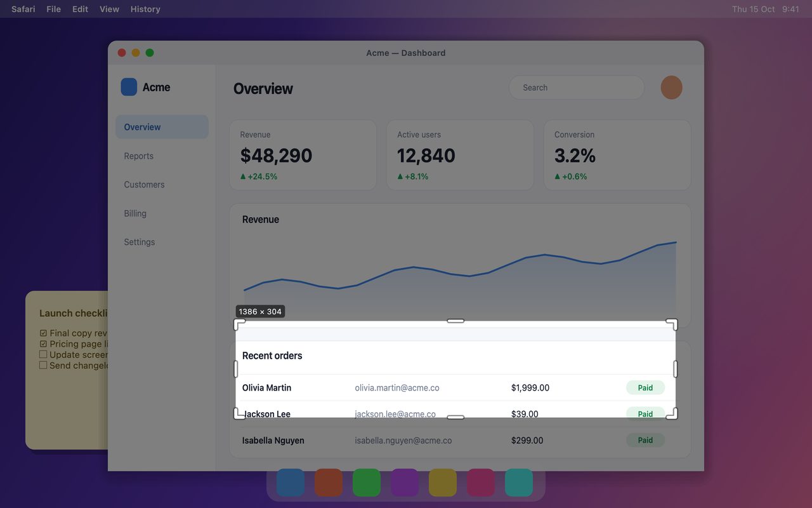
Task: Click the 3.2% conversion figure
Action: click(x=575, y=156)
